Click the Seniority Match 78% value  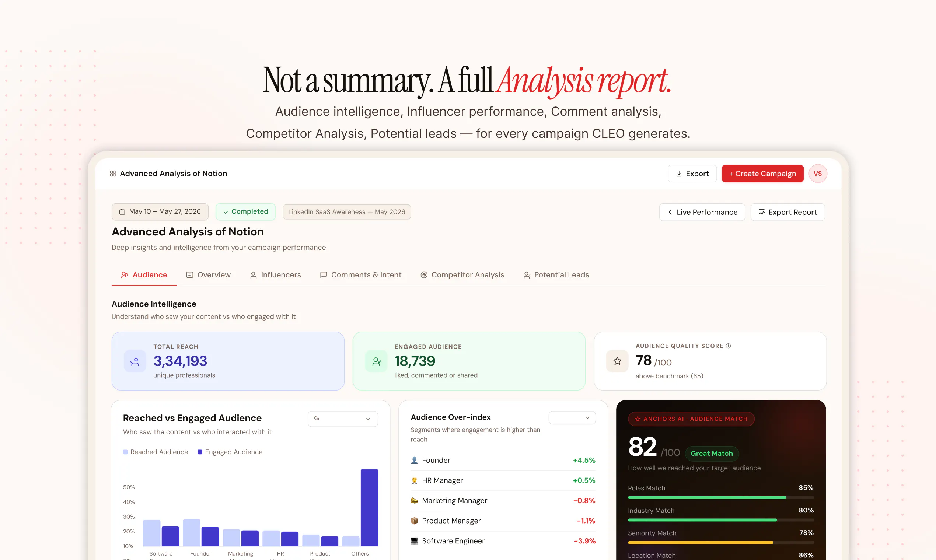coord(807,533)
